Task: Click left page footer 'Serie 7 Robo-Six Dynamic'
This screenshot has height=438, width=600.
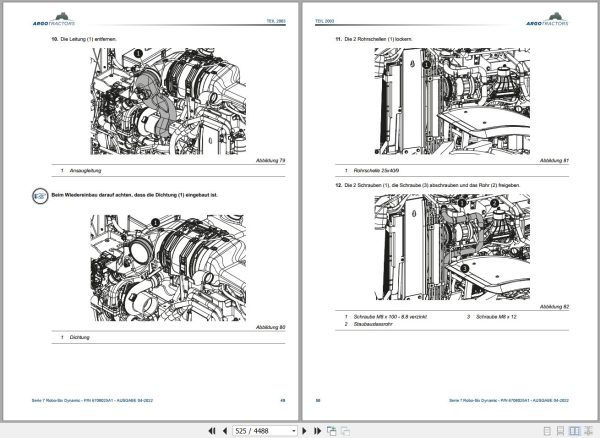Action: [92, 401]
